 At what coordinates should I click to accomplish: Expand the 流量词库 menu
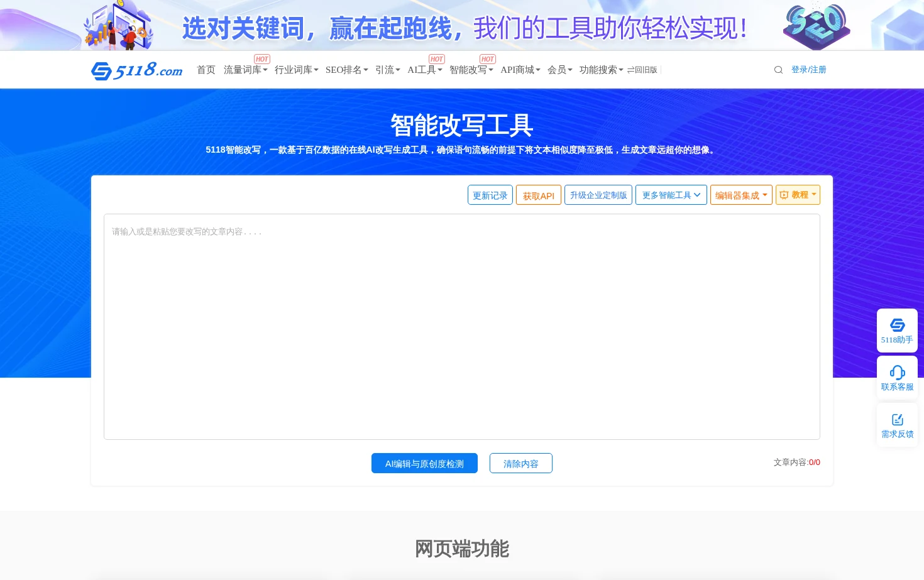pyautogui.click(x=246, y=70)
